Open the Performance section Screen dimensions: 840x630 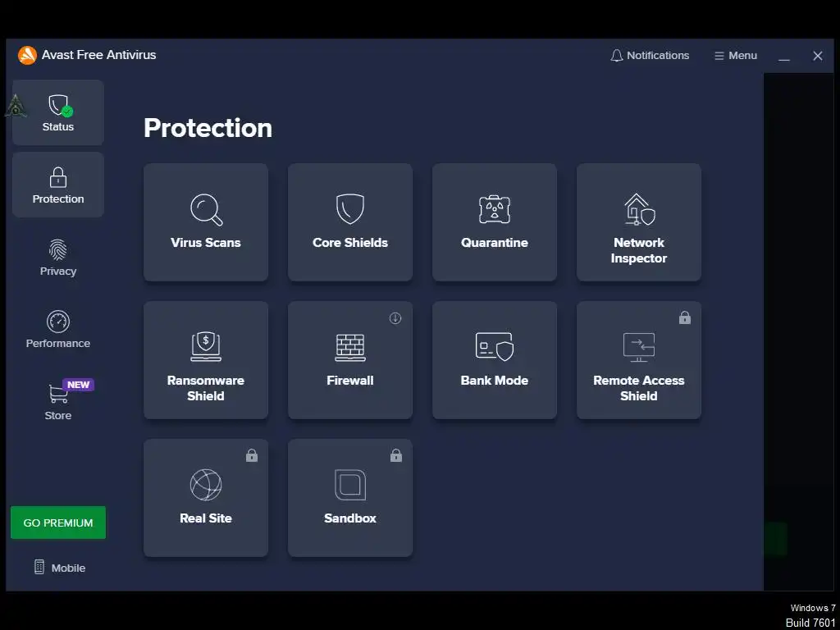coord(58,330)
